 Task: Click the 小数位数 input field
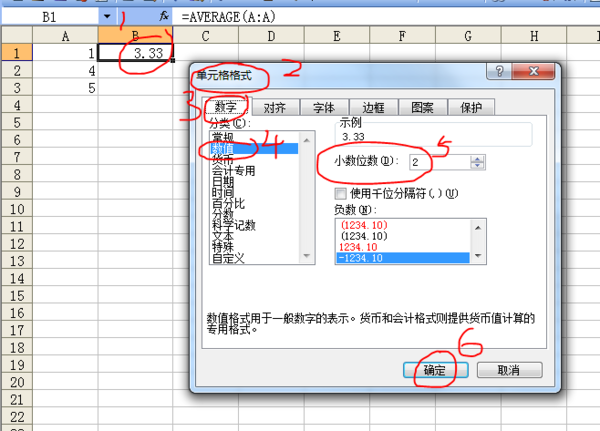click(x=440, y=162)
